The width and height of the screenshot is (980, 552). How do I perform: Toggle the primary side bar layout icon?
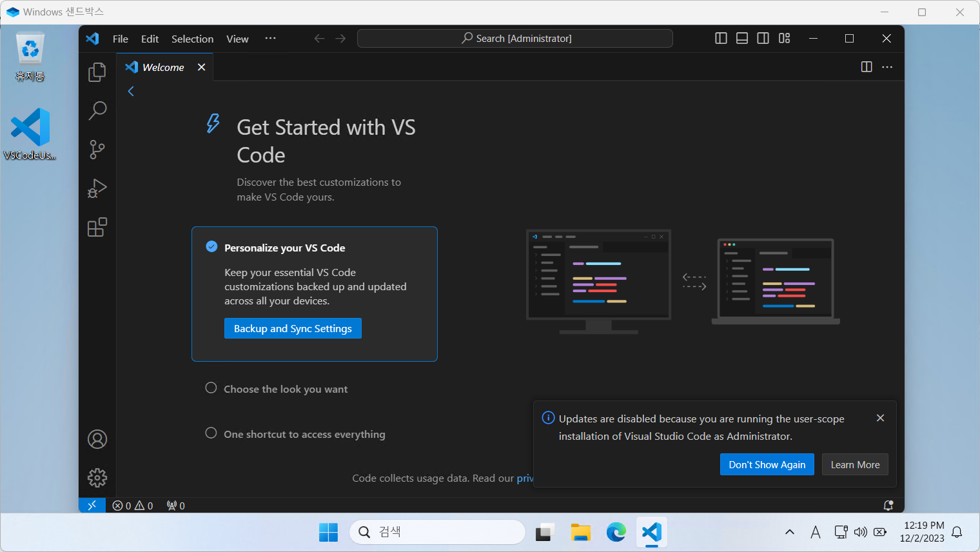tap(721, 39)
